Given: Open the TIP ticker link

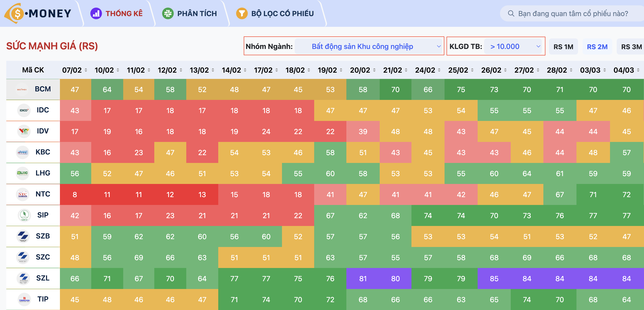Looking at the screenshot, I should (x=43, y=299).
